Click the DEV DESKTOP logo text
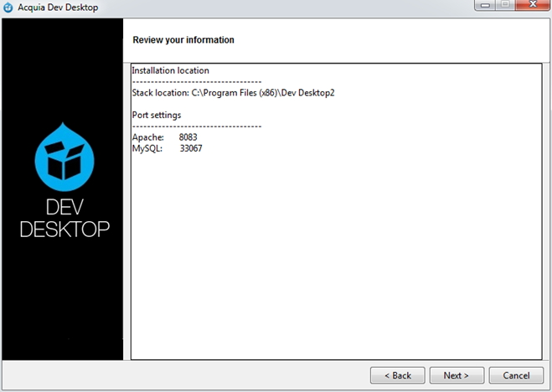Screen dimensions: 552x392 (x=64, y=218)
